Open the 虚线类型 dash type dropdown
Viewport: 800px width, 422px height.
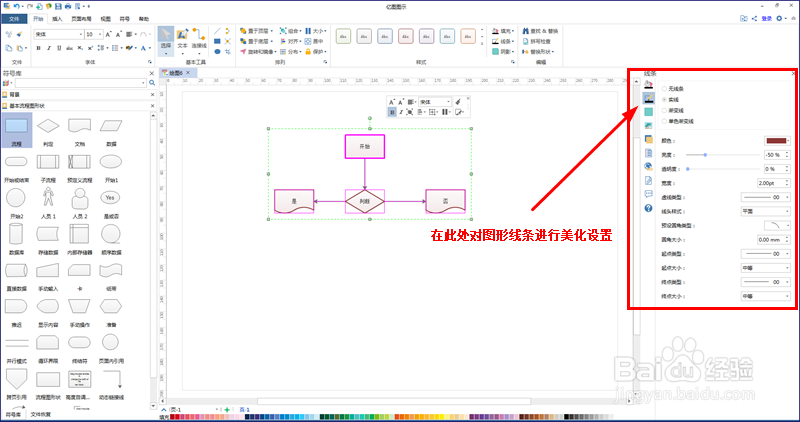pyautogui.click(x=765, y=197)
